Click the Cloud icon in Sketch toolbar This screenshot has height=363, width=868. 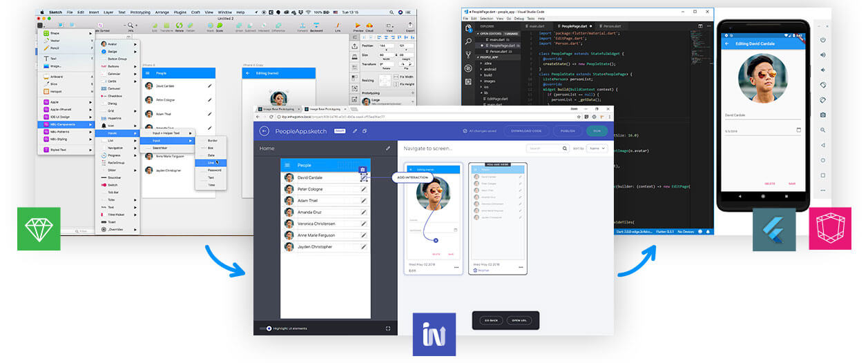pos(369,26)
